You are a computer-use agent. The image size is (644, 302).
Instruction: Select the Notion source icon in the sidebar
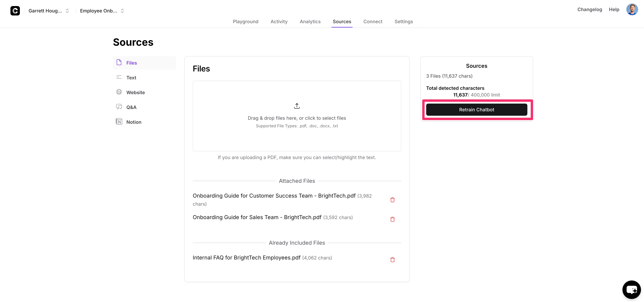pos(119,122)
